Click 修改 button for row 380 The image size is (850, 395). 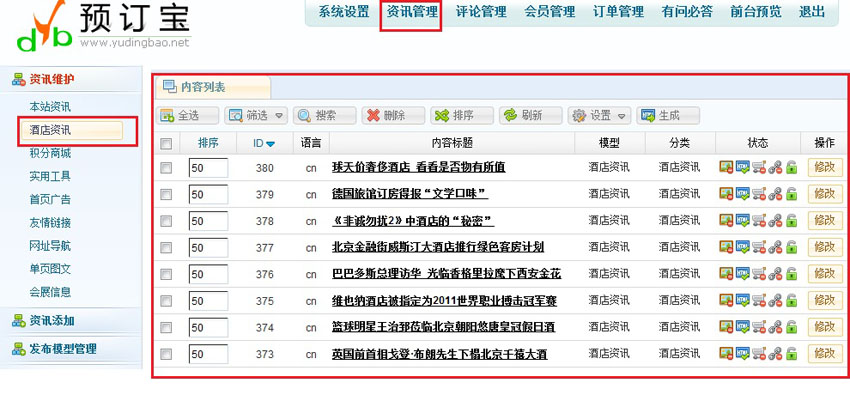click(x=825, y=167)
